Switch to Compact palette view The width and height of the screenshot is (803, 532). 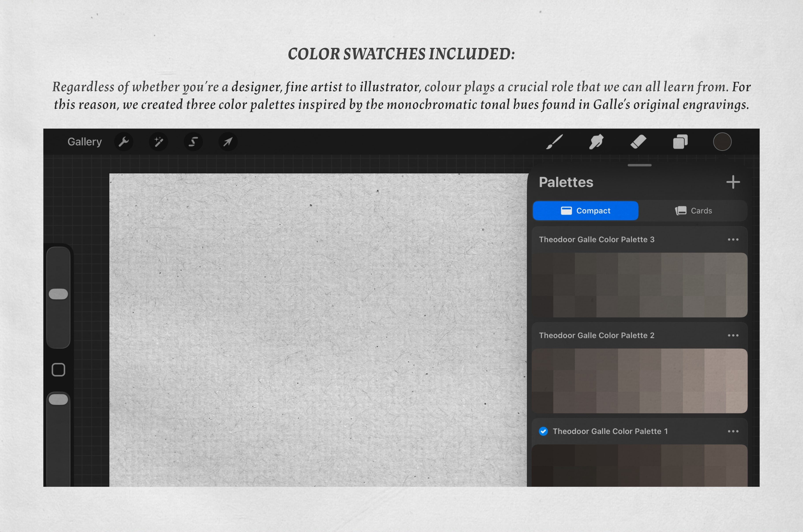click(585, 211)
